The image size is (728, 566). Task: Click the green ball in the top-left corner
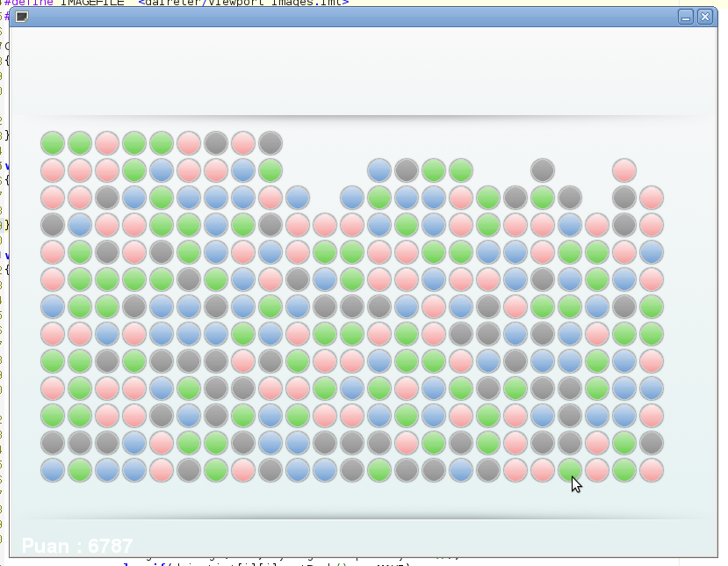[53, 142]
